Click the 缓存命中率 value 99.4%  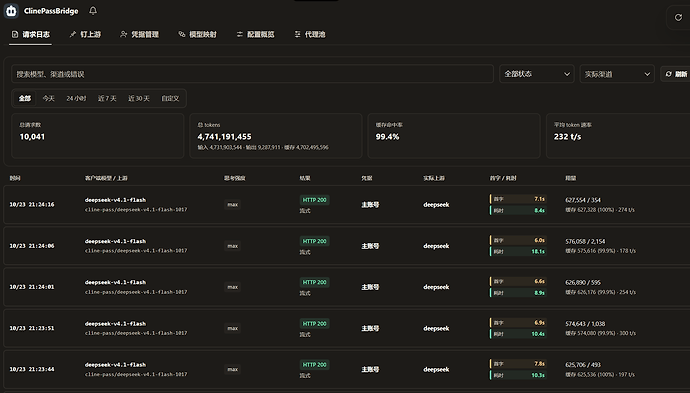[387, 137]
